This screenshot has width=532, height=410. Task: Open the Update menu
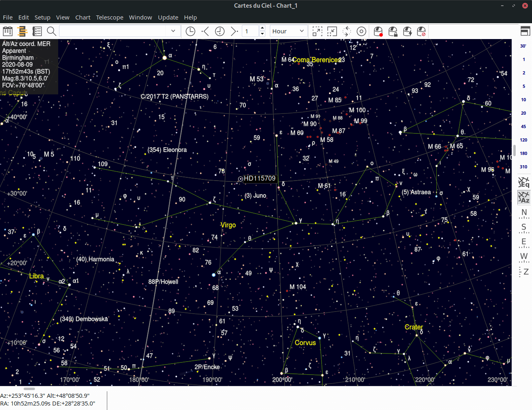coord(168,17)
